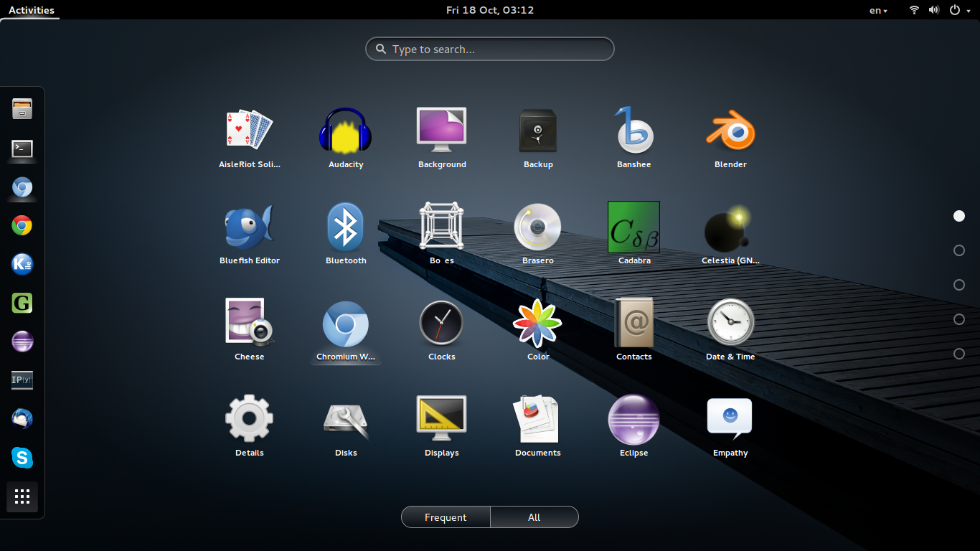Click the 'Type to search' field
Viewport: 980px width, 551px height.
[490, 50]
